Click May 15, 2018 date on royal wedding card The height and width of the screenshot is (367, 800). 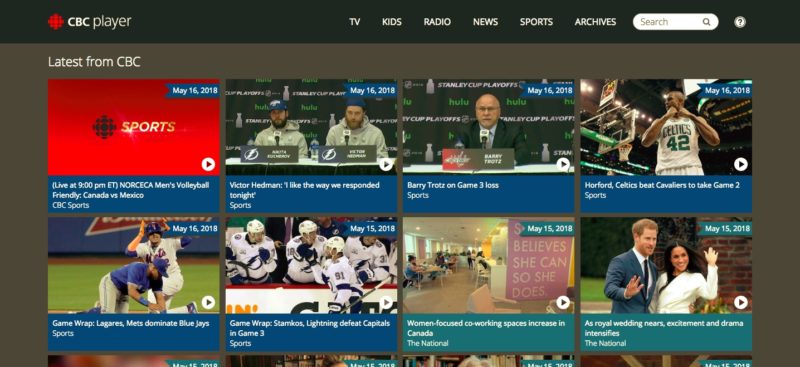(727, 229)
